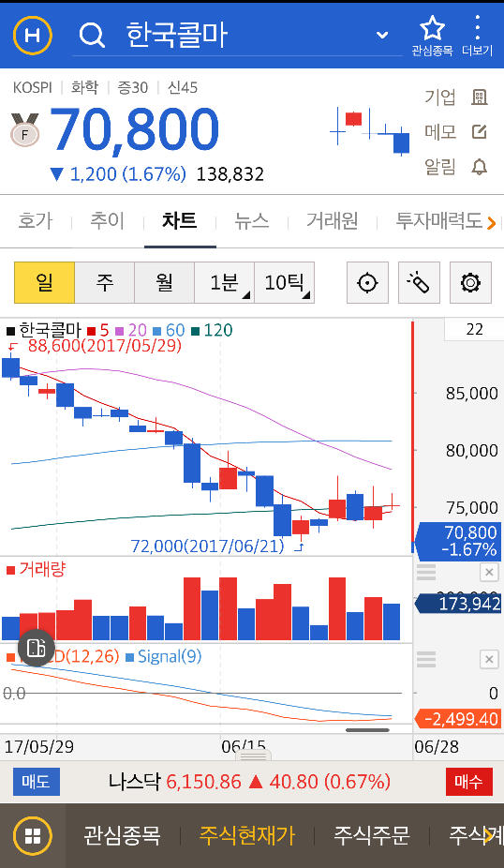Go to 주식현재가 in bottom navigation

pyautogui.click(x=246, y=835)
